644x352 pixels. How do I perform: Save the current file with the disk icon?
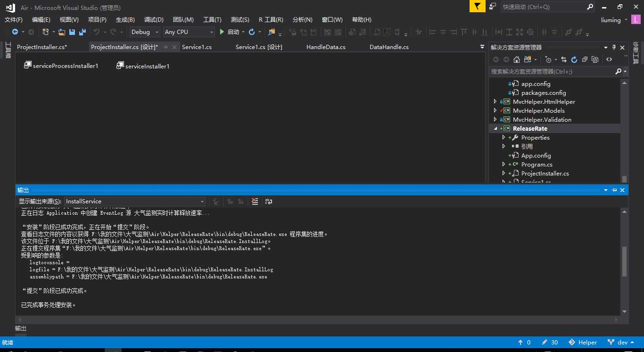[72, 32]
